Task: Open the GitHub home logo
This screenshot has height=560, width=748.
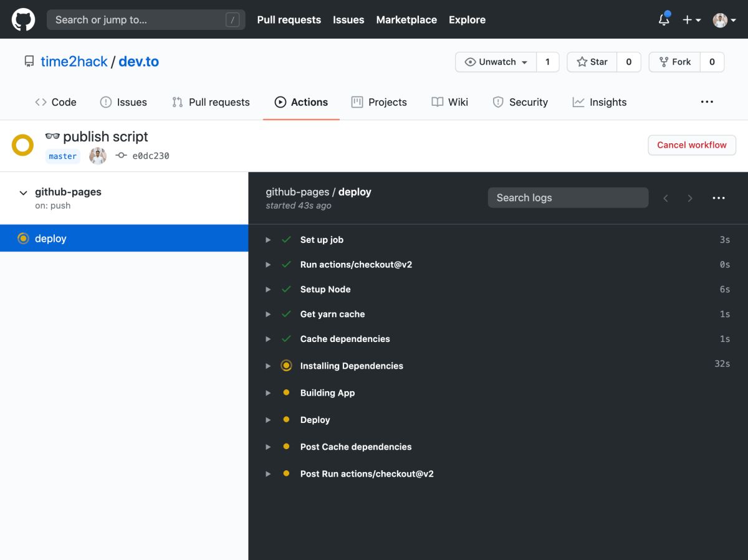Action: tap(23, 19)
